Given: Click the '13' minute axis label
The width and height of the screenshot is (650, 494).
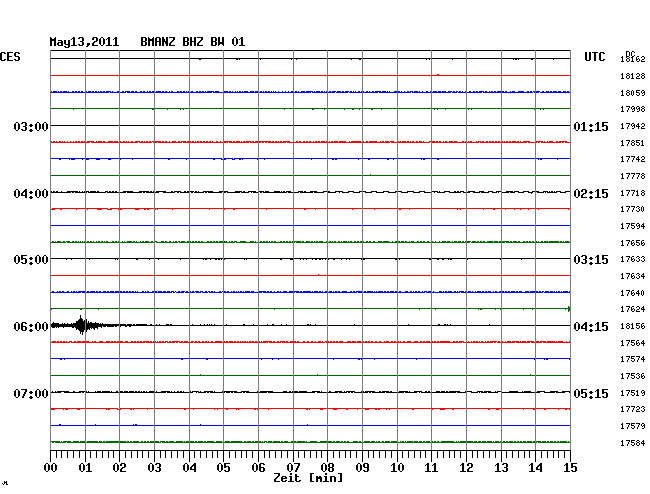Looking at the screenshot, I should pyautogui.click(x=501, y=468).
